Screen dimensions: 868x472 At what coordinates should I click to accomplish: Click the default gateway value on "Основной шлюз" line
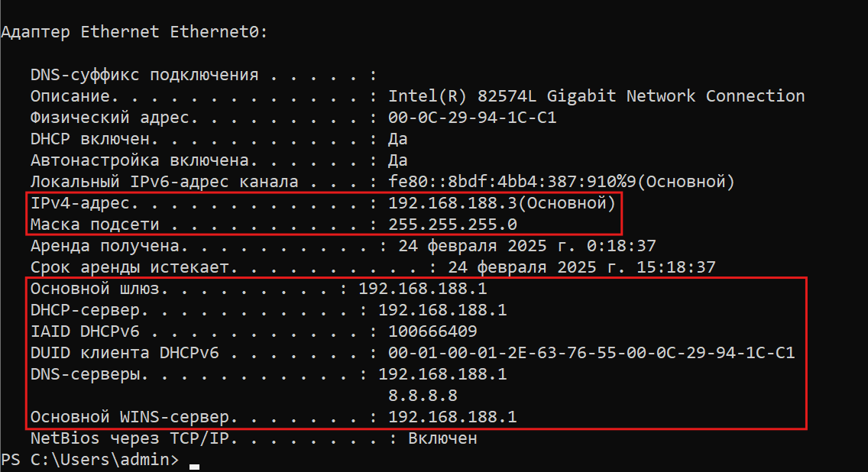pyautogui.click(x=423, y=289)
